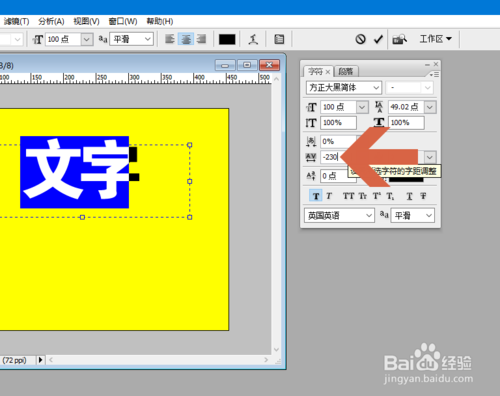This screenshot has height=396, width=500.
Task: Expand the leading 49.02 点 dropdown arrow
Action: click(x=430, y=107)
